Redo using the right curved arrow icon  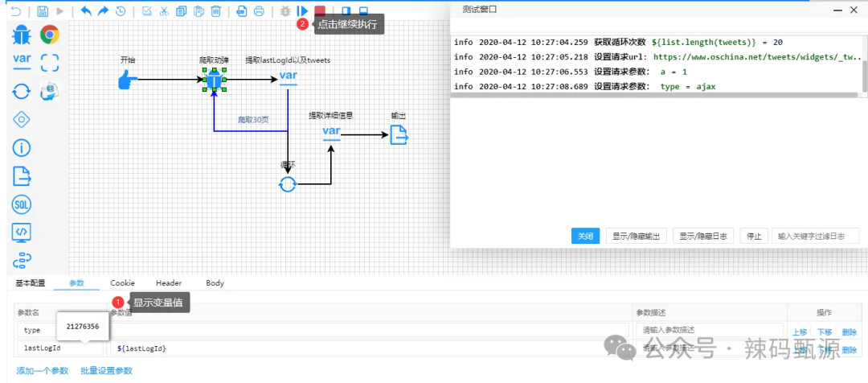(103, 10)
